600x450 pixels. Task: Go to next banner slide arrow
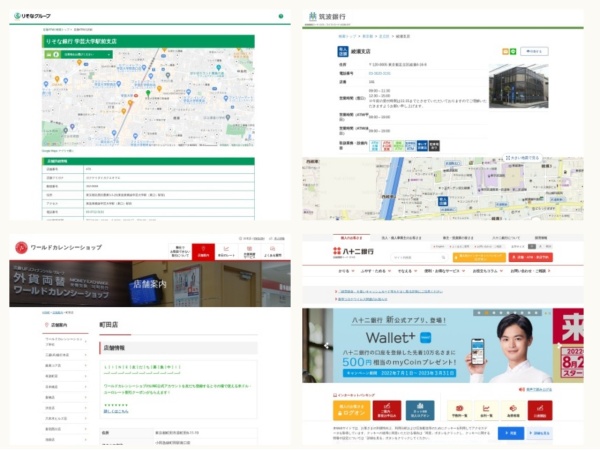coord(559,346)
